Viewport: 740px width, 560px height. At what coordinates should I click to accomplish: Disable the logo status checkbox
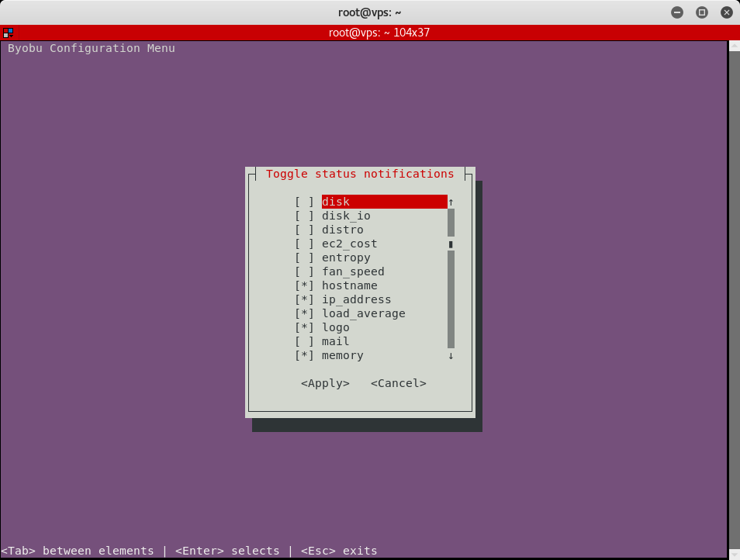(304, 327)
